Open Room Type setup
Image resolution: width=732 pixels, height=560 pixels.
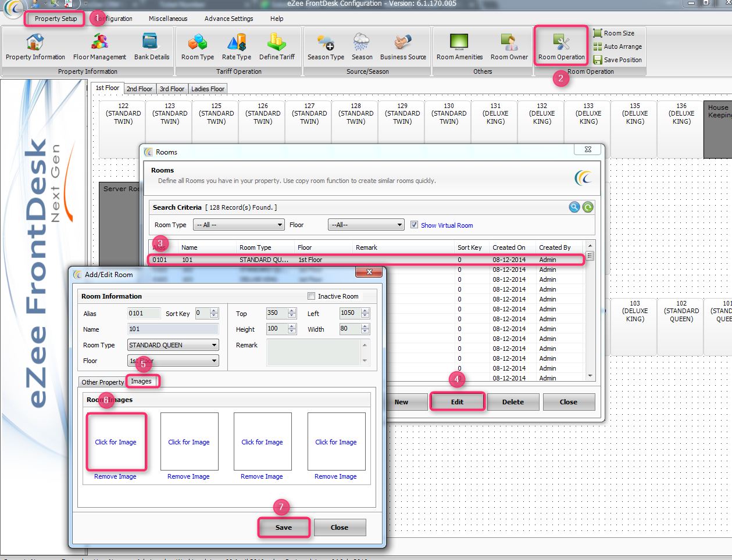click(198, 46)
